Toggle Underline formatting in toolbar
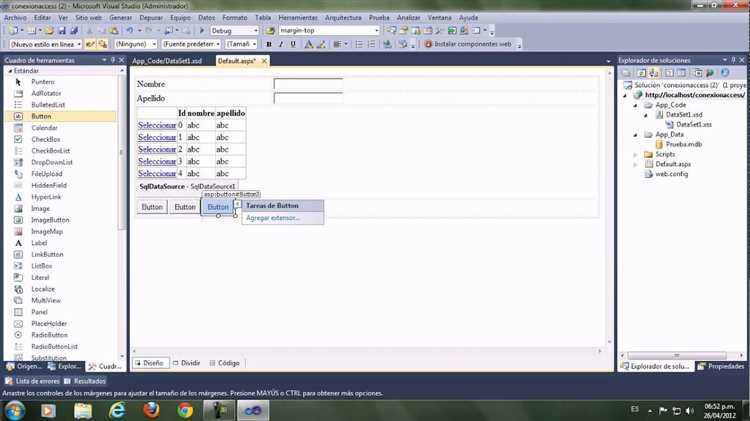Screen dimensions: 750x421 293,44
